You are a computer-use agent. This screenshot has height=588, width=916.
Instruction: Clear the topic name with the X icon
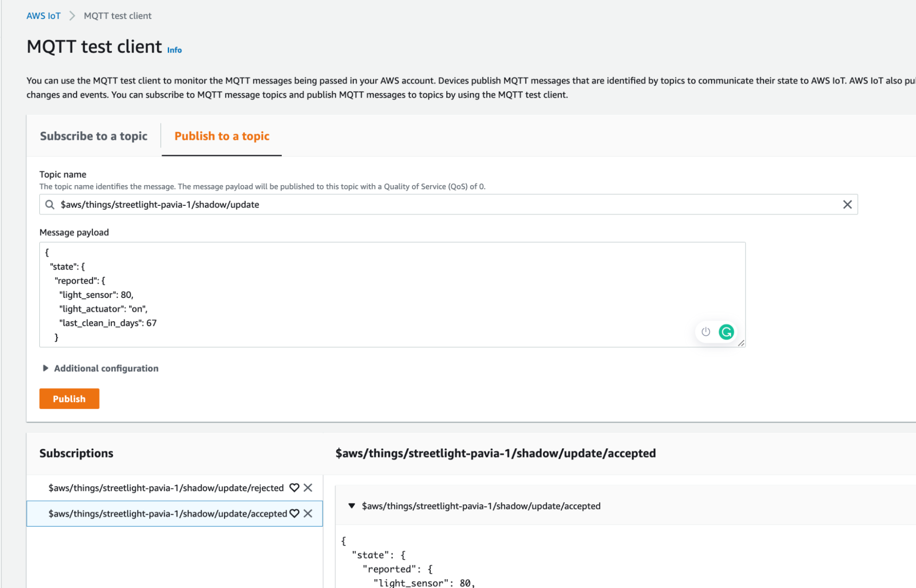pyautogui.click(x=847, y=204)
